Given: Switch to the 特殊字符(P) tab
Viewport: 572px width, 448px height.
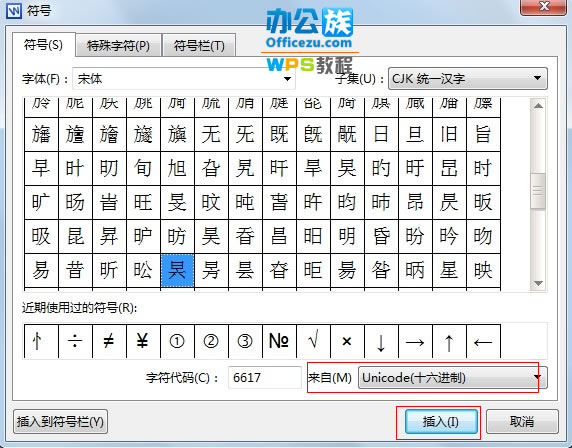Looking at the screenshot, I should (x=119, y=46).
